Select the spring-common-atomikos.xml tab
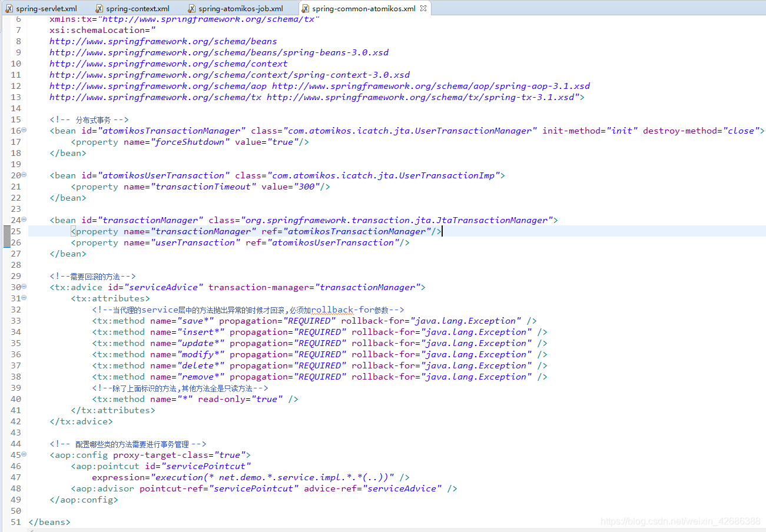Screen dimensions: 766x532 point(363,8)
